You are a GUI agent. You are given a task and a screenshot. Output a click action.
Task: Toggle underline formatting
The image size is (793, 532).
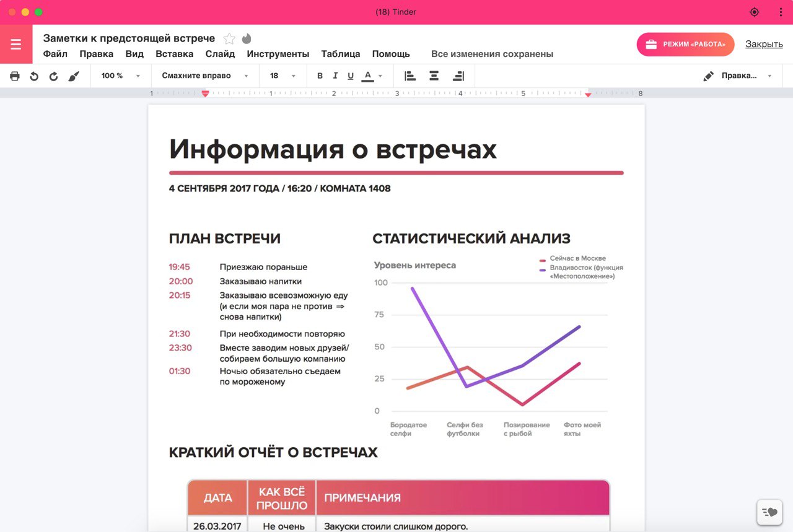click(351, 76)
